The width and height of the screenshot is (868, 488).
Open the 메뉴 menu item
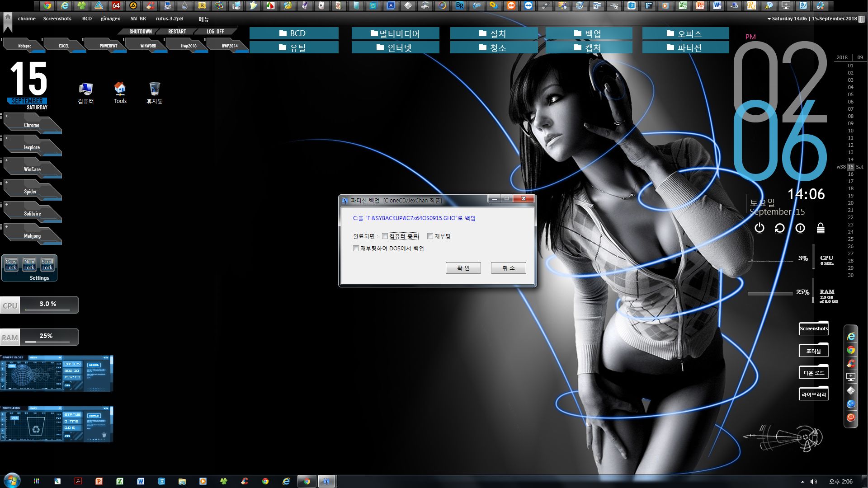point(204,19)
